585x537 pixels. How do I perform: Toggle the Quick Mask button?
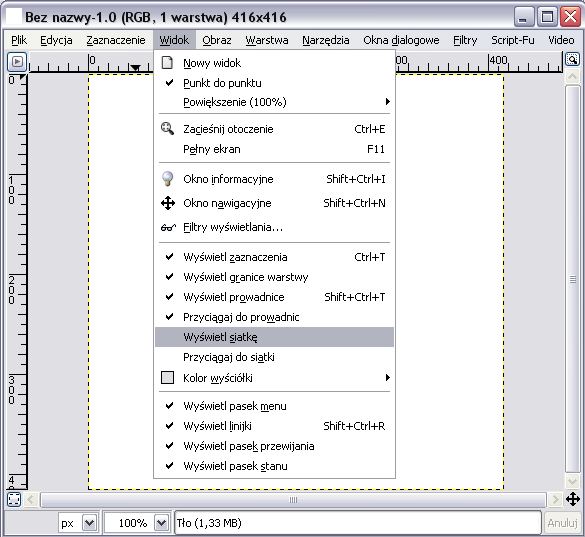tap(14, 499)
